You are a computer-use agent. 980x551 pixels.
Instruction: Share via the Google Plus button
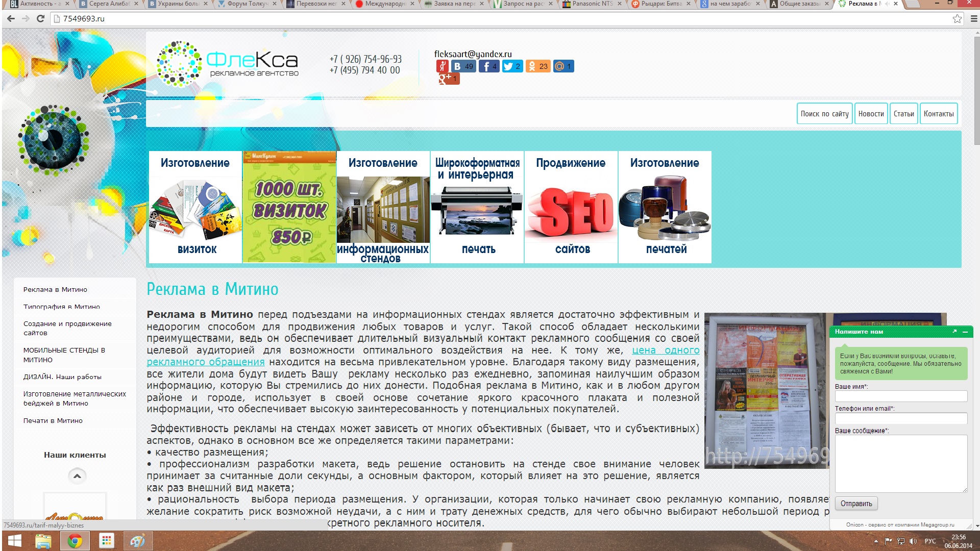tap(449, 79)
